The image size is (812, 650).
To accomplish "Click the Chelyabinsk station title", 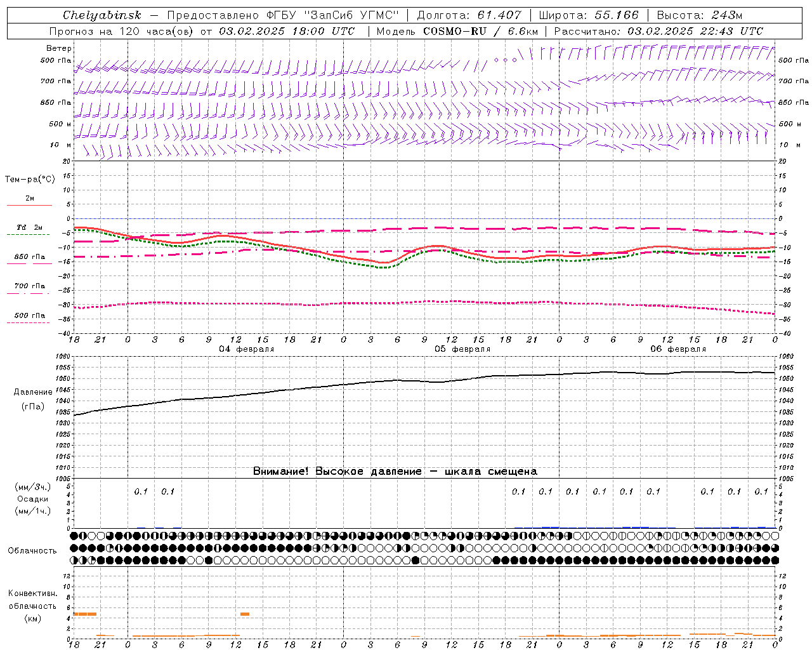I will tap(102, 15).
